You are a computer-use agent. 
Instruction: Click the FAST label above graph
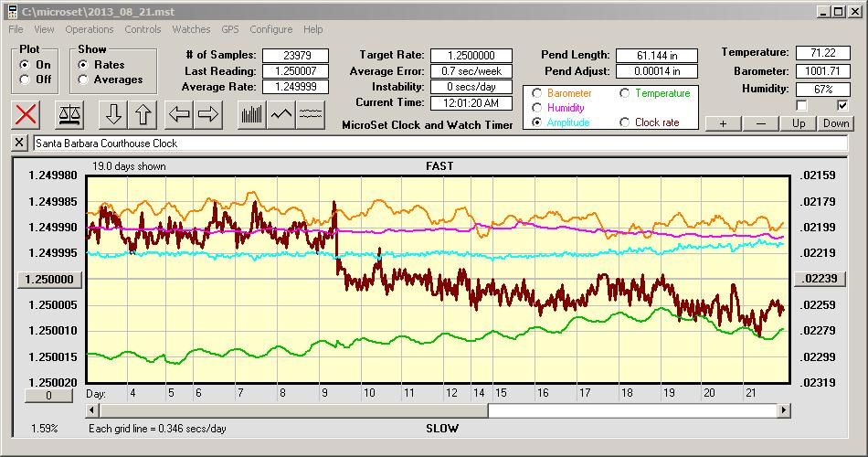pyautogui.click(x=439, y=166)
